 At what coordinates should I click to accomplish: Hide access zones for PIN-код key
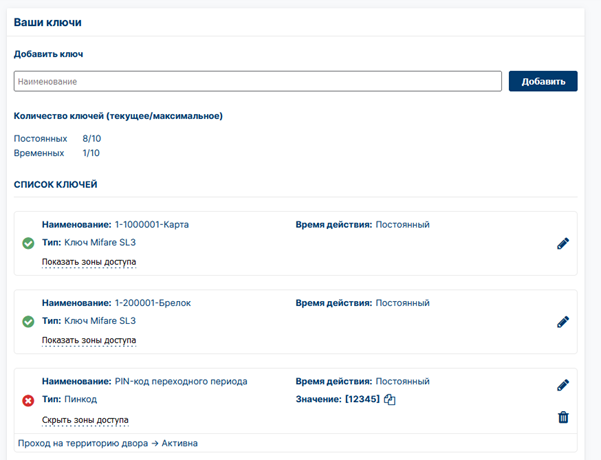[85, 420]
